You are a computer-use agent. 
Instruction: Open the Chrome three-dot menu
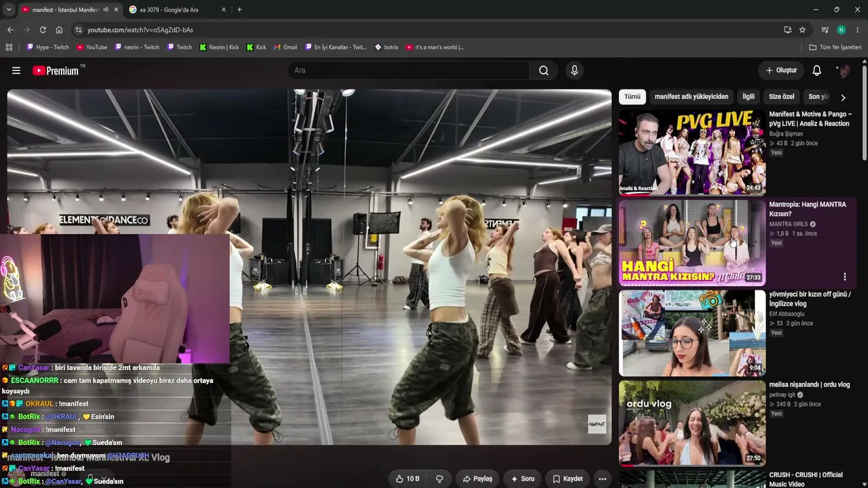(858, 30)
